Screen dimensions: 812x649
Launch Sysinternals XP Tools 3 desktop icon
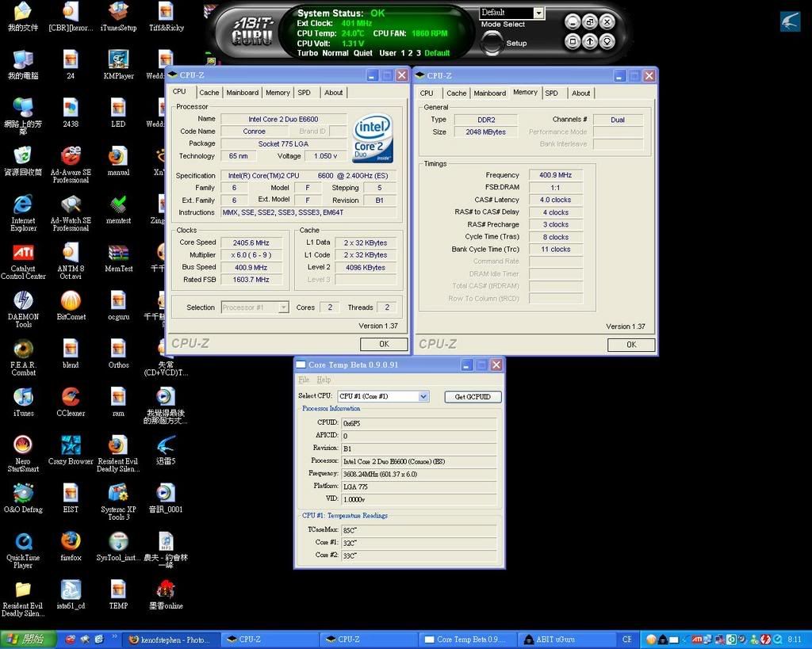click(119, 501)
